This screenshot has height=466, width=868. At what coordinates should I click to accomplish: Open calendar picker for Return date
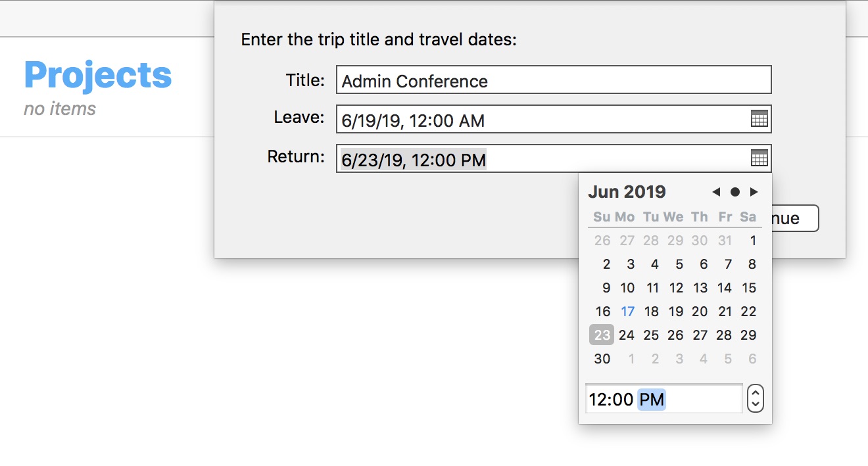tap(759, 158)
